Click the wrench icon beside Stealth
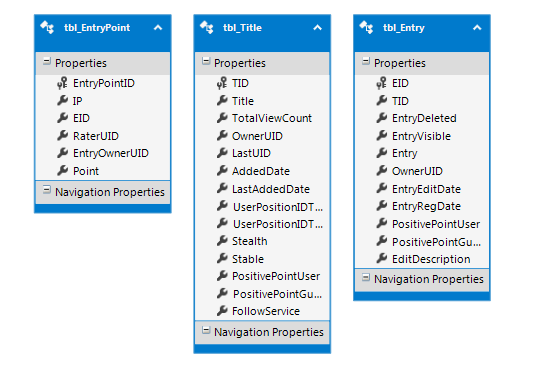 click(x=222, y=241)
